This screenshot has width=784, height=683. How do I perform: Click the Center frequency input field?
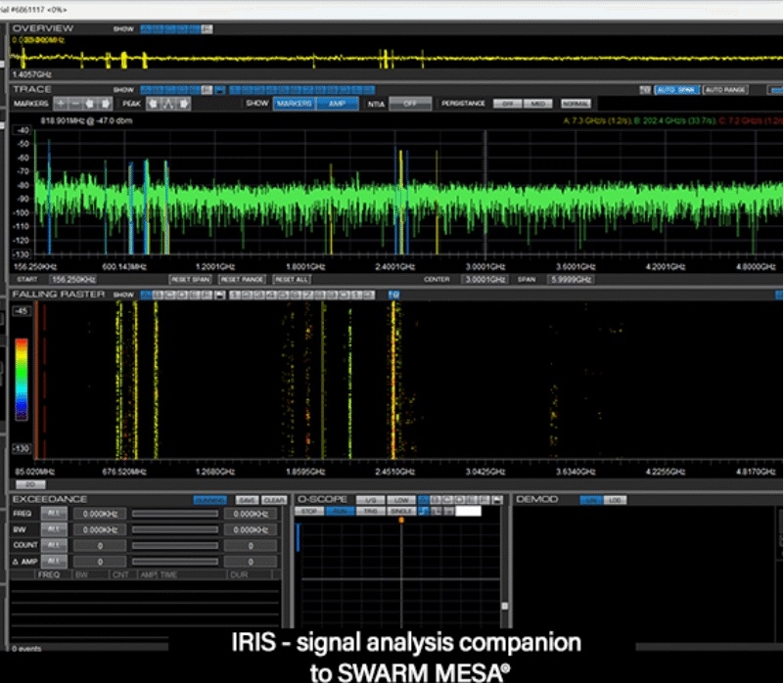(x=486, y=279)
